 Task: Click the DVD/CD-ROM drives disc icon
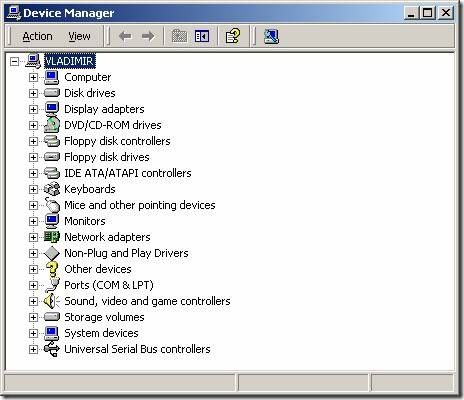52,125
